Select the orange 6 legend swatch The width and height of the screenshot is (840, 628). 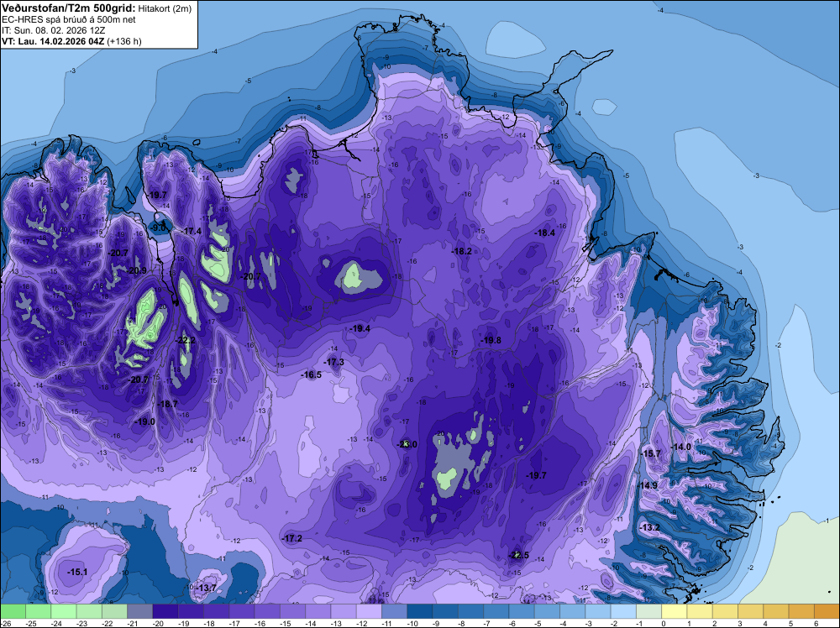coord(827,611)
